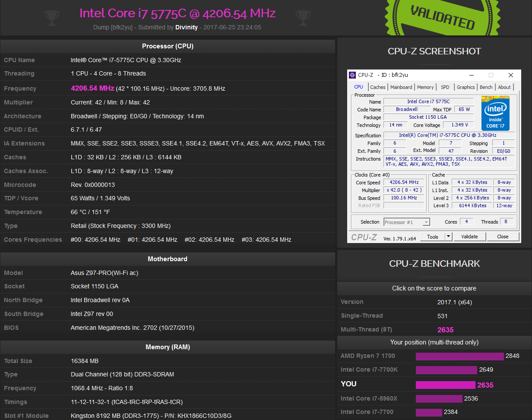This screenshot has width=532, height=420.
Task: Click the CPU-Z app icon in screenshot title bar
Action: coord(353,75)
